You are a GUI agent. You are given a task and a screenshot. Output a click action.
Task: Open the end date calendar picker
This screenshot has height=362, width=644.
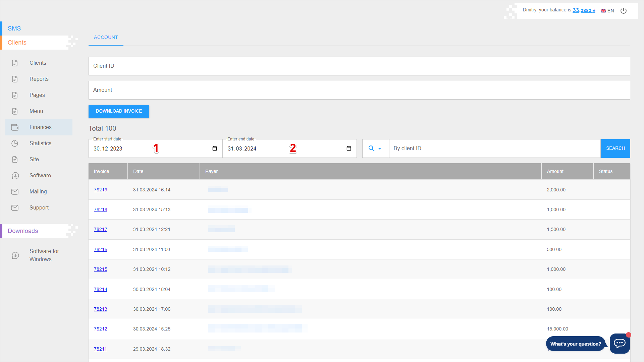[x=349, y=148]
